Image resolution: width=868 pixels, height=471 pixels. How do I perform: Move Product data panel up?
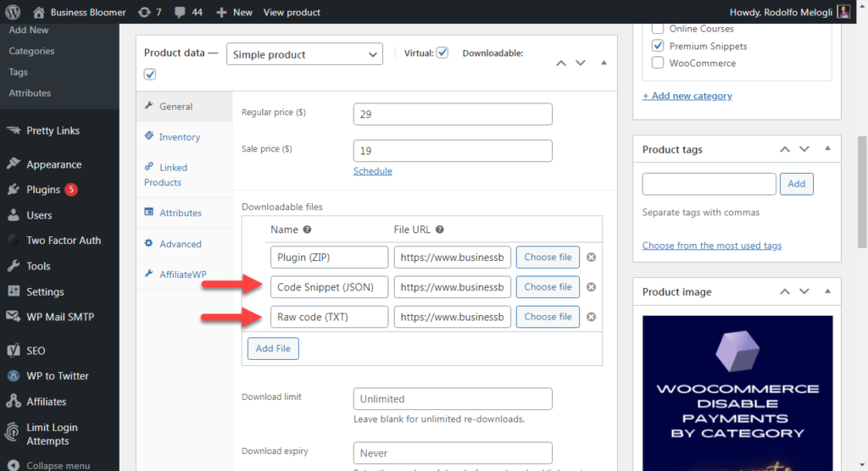[x=561, y=63]
